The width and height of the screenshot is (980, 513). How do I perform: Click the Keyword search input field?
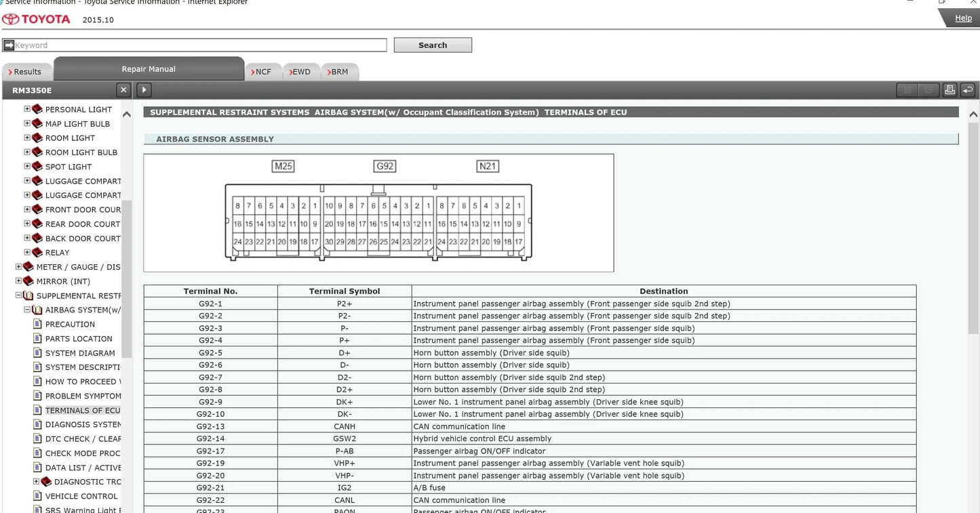(199, 45)
